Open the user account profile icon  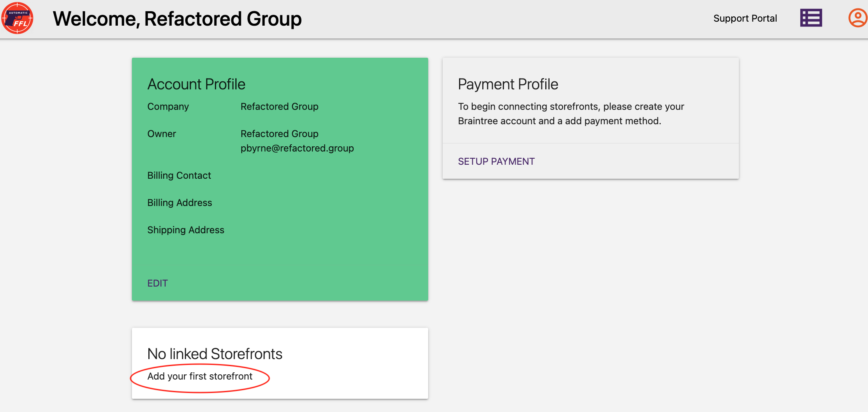[857, 18]
